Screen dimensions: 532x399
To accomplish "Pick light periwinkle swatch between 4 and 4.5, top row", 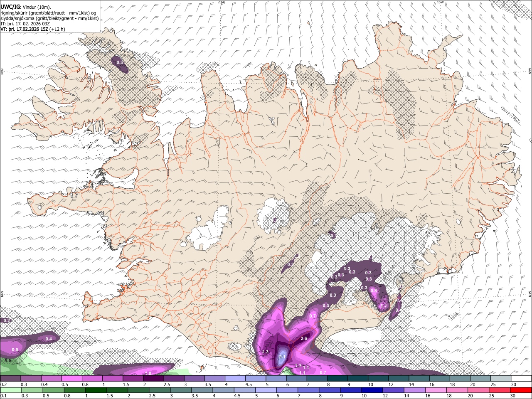I will [235, 378].
